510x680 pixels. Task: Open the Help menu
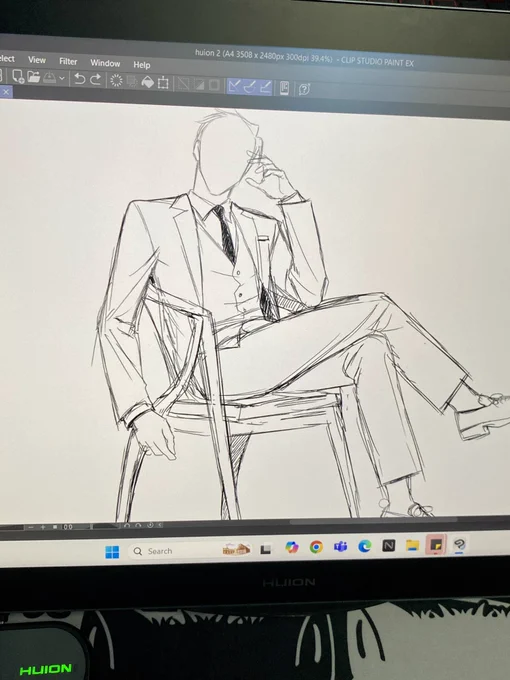[141, 65]
